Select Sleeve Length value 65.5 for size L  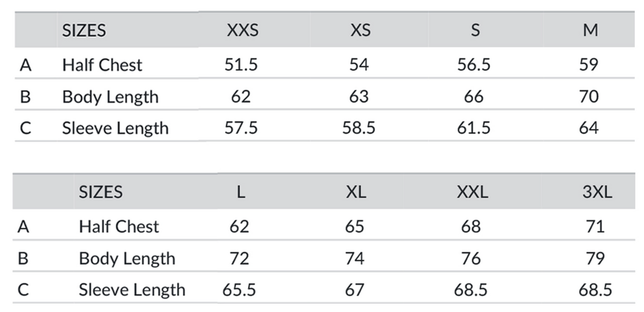(x=239, y=290)
